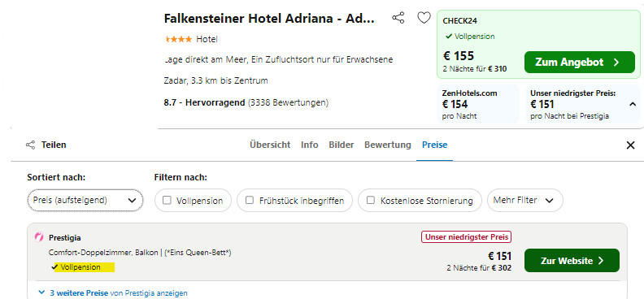Click the Zur Website button
644x299 pixels.
point(572,261)
